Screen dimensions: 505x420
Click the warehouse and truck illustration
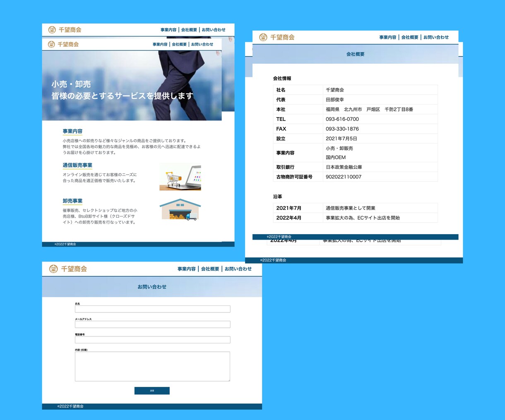click(x=180, y=209)
